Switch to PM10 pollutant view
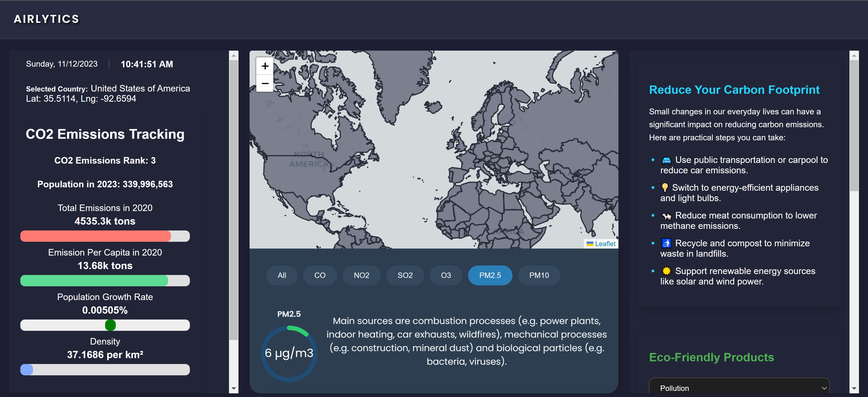The height and width of the screenshot is (397, 868). click(x=539, y=275)
